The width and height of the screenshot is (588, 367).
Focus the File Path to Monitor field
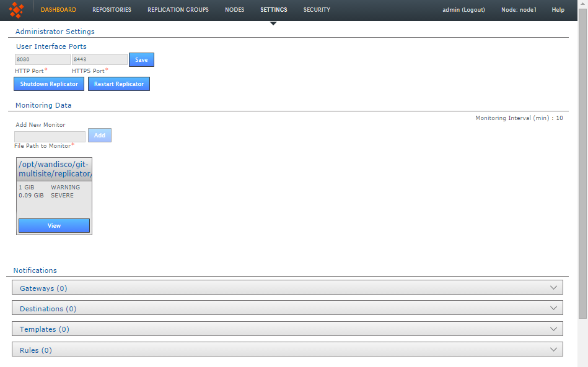click(50, 136)
